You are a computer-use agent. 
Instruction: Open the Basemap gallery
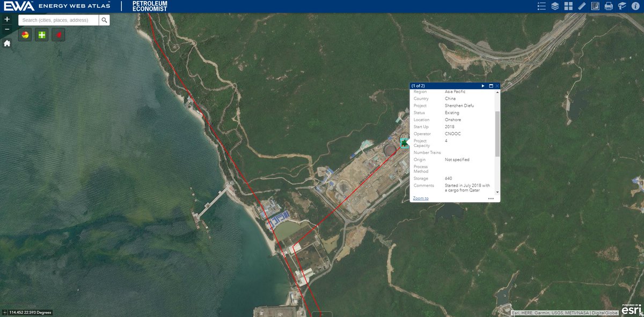click(568, 6)
